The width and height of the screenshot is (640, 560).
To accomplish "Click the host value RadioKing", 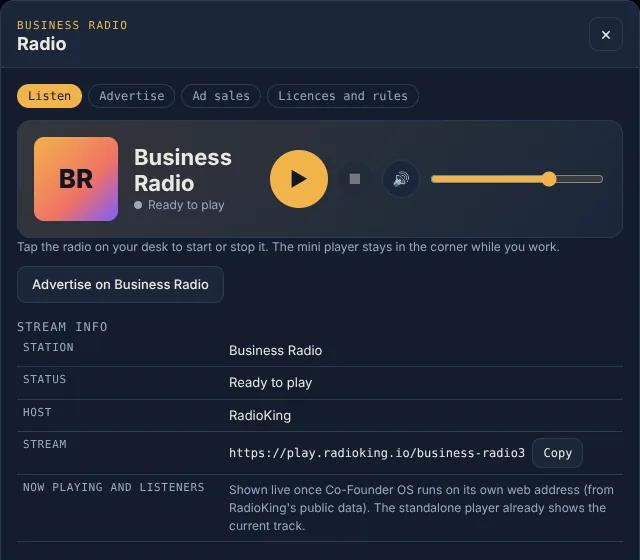I will pos(260,416).
